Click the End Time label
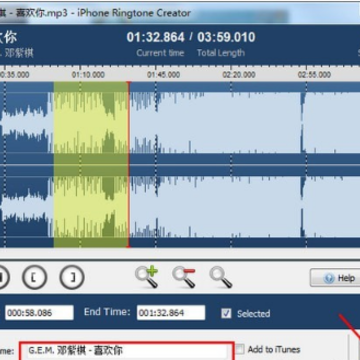 click(107, 312)
